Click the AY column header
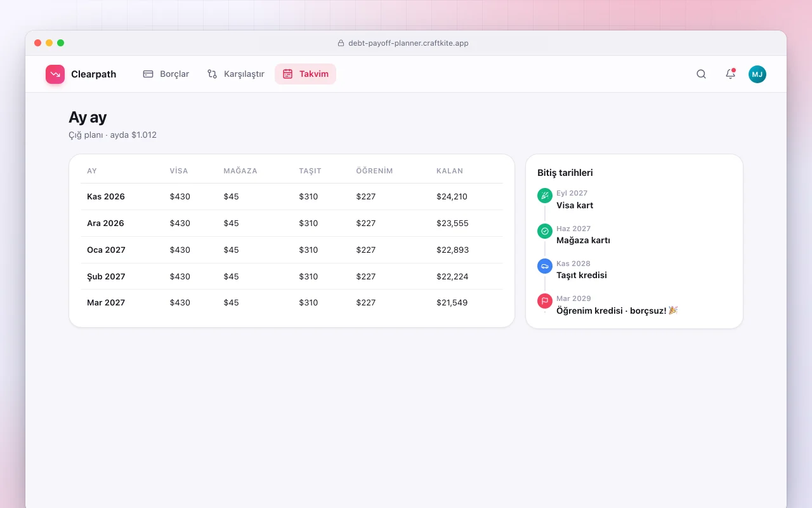 (x=92, y=171)
